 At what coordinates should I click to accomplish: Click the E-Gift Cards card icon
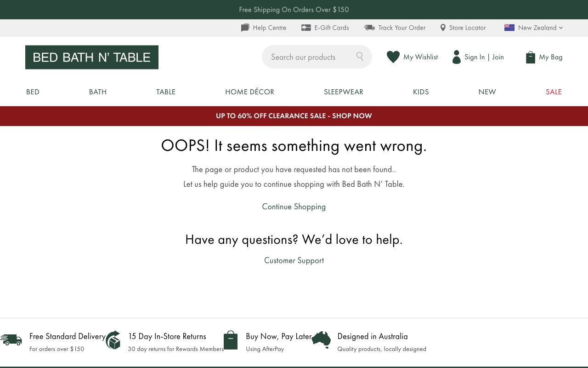[x=306, y=28]
